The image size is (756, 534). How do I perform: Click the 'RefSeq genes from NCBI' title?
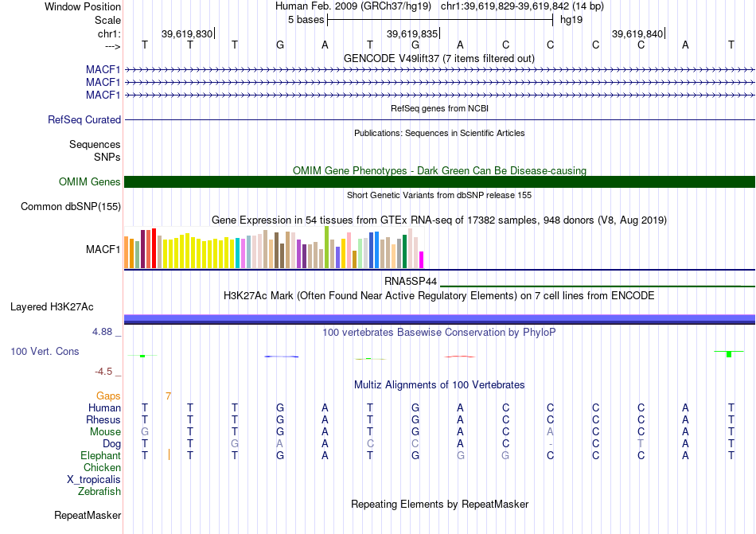(440, 108)
